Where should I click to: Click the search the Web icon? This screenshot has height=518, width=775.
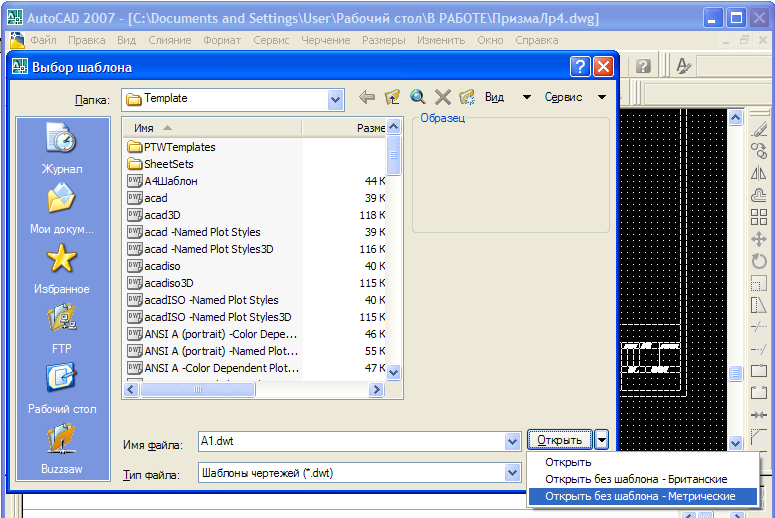pyautogui.click(x=418, y=97)
